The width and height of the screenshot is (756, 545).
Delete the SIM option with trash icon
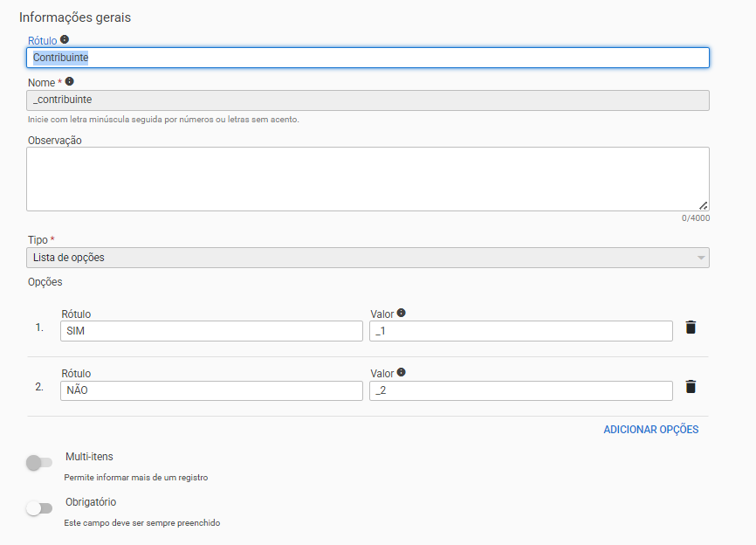(691, 328)
